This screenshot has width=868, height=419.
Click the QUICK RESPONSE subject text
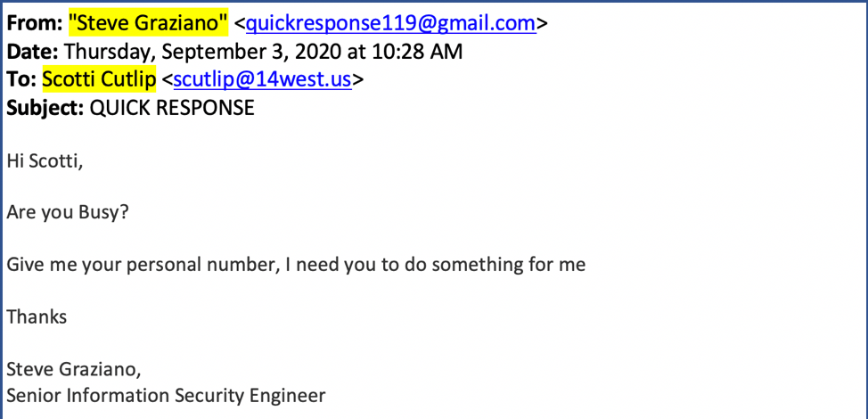coord(172,108)
